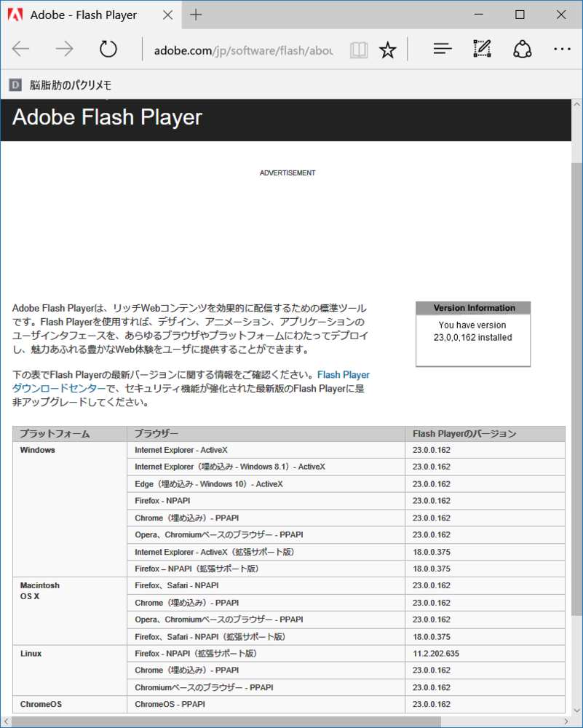This screenshot has height=728, width=583.
Task: Click 'Firefox、Safari - NPAPI' cell
Action: tap(266, 585)
